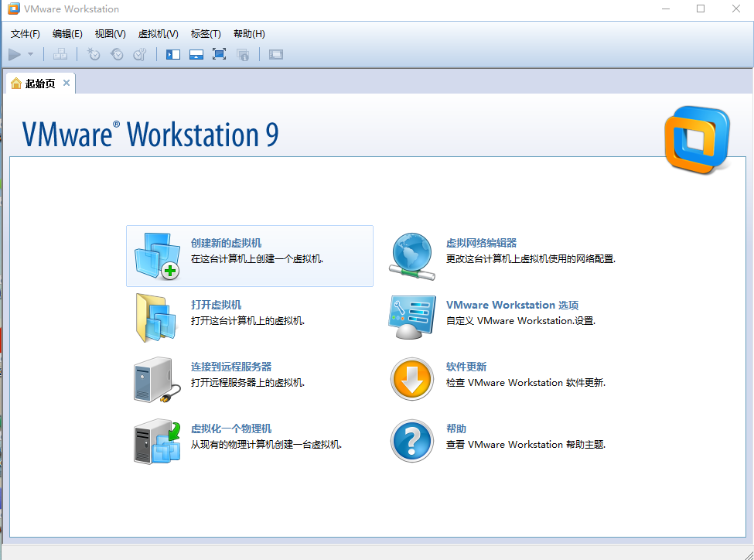The image size is (754, 560).
Task: Click the window resize grip corner
Action: coord(749,555)
